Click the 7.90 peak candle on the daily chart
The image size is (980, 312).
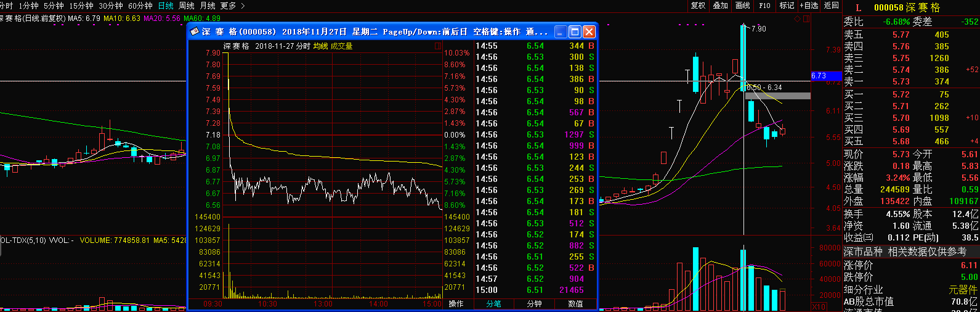(x=743, y=58)
